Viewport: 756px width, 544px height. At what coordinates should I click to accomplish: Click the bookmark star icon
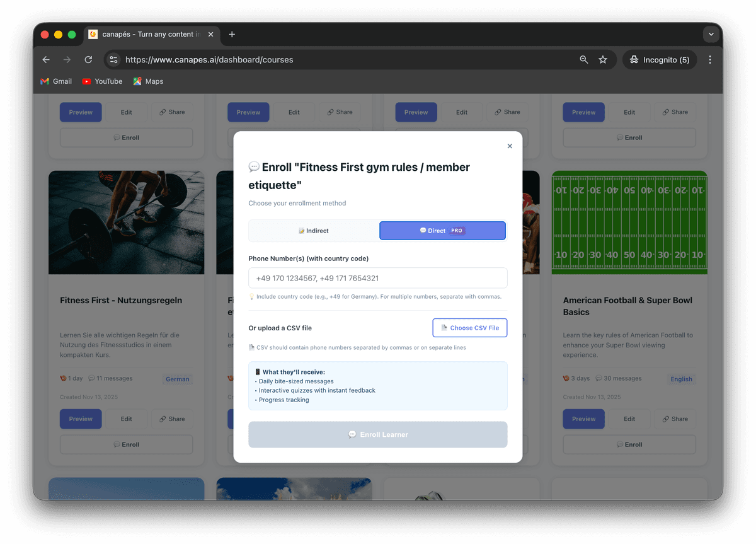point(603,59)
